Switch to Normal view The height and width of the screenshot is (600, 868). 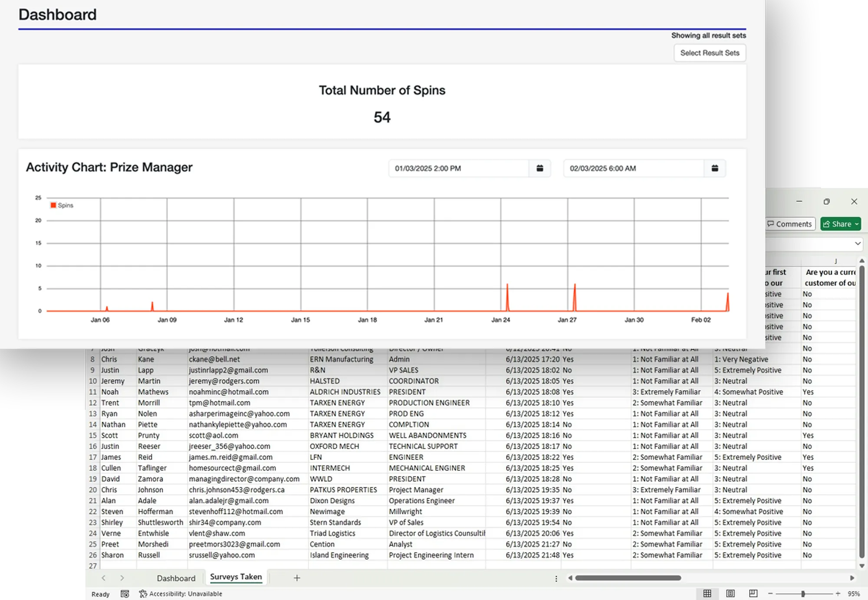coord(707,593)
